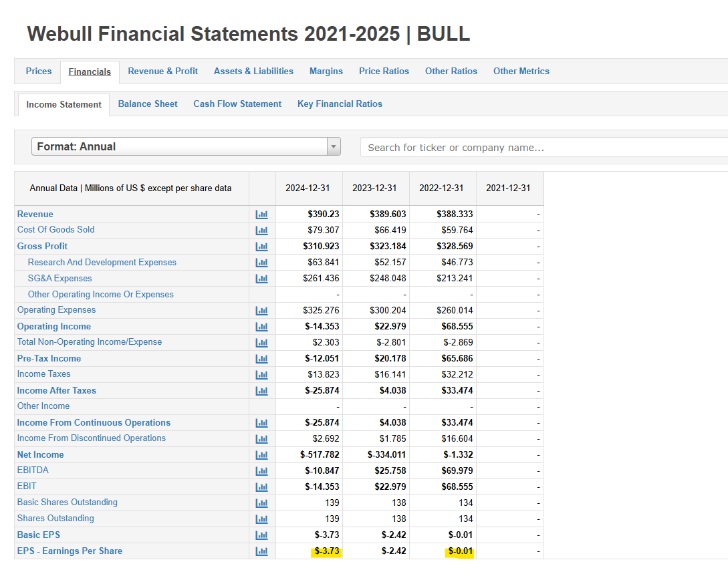Open chart icon for Operating Expenses row
Screen dimensions: 728x574
tap(262, 311)
